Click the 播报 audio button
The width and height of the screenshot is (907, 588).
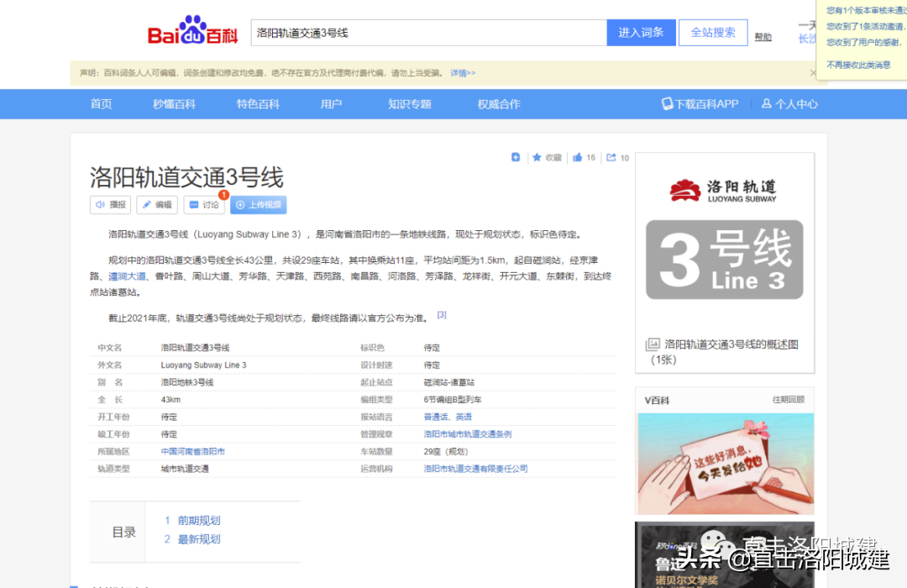pos(111,205)
